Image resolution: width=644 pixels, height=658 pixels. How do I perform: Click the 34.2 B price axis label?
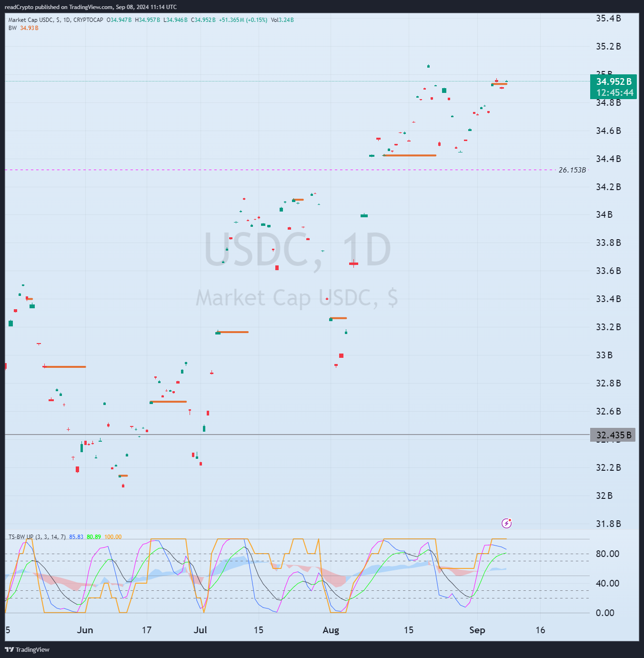pyautogui.click(x=608, y=187)
